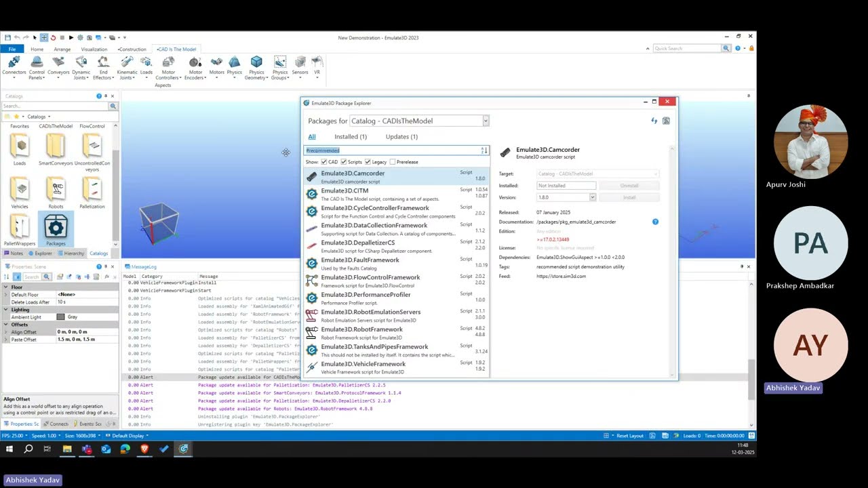The width and height of the screenshot is (868, 488).
Task: Click the sort order icon in package filter
Action: coord(484,150)
